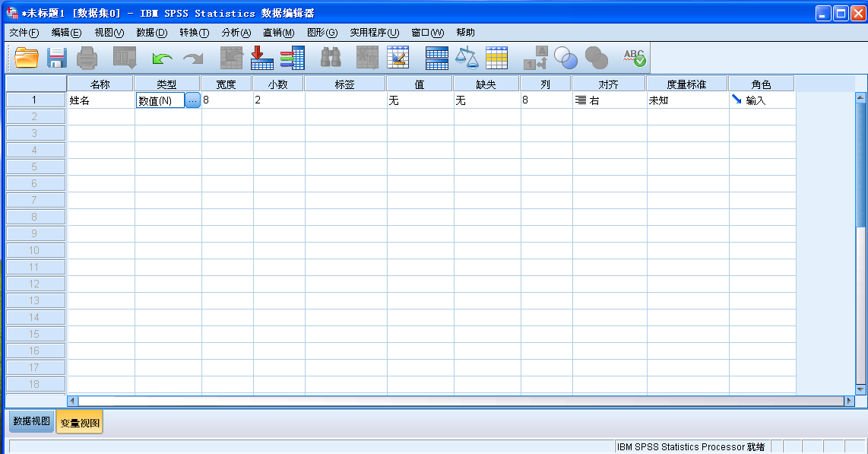Click the Show all variables gray circles icon

point(596,58)
